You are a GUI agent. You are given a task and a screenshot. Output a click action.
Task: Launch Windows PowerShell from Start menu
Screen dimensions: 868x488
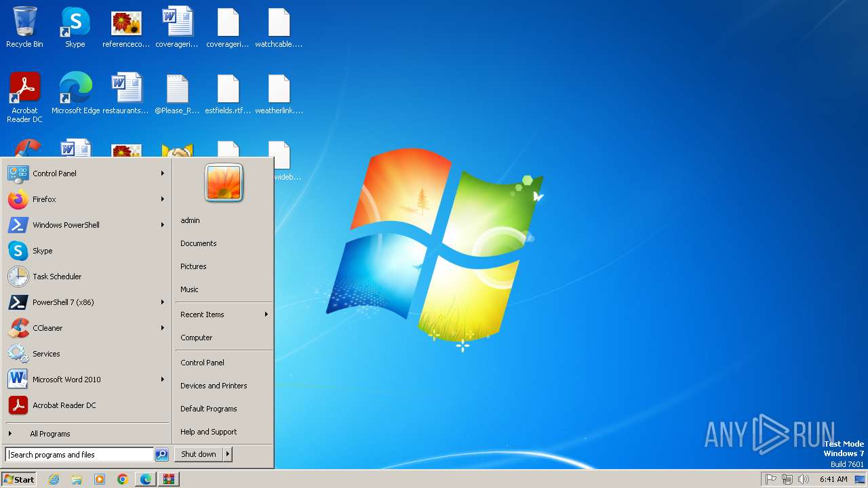[x=87, y=225]
